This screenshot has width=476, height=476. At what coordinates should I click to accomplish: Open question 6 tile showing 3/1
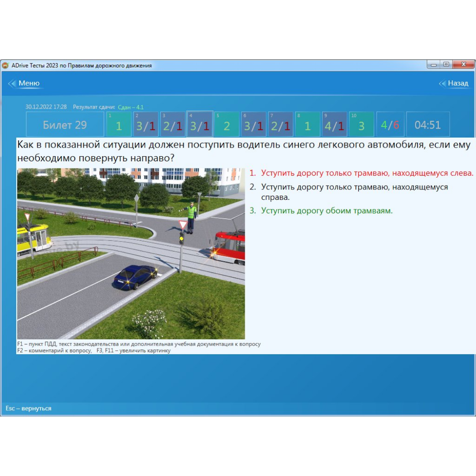point(254,124)
